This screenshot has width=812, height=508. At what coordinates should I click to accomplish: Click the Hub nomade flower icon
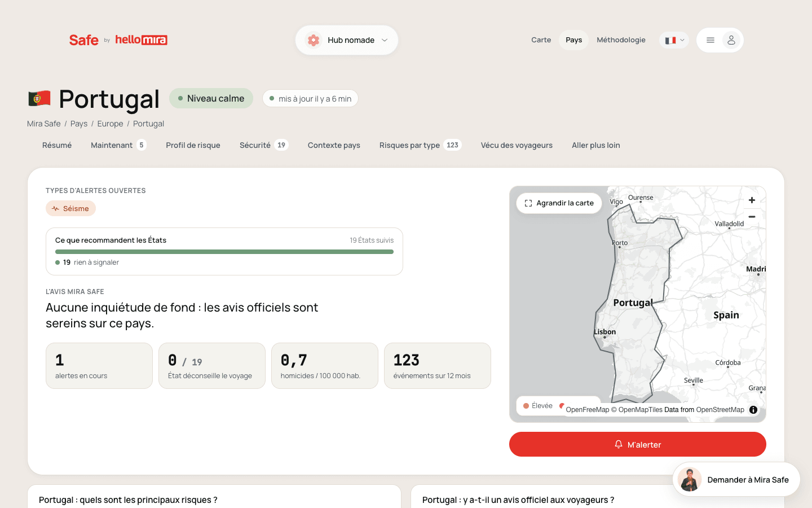(314, 40)
